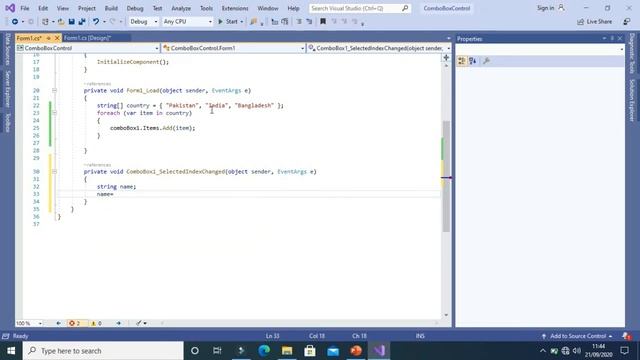Open the Project menu
This screenshot has width=640, height=360.
tap(87, 8)
